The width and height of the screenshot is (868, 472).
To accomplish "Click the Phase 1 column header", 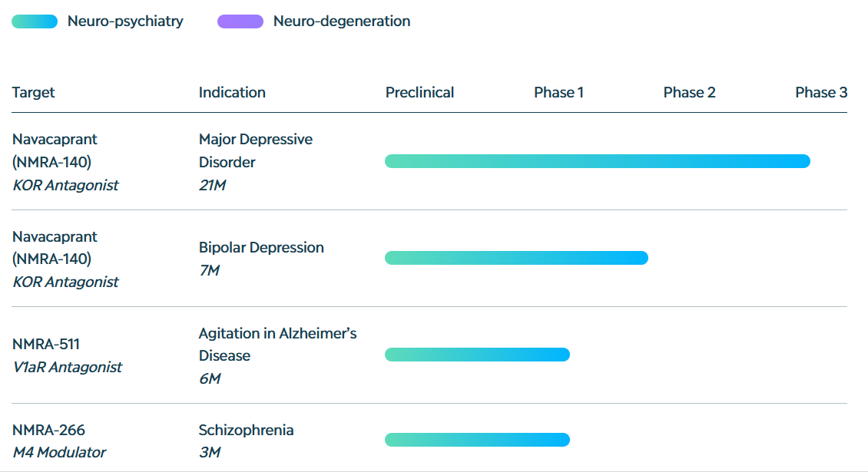I will (x=558, y=93).
